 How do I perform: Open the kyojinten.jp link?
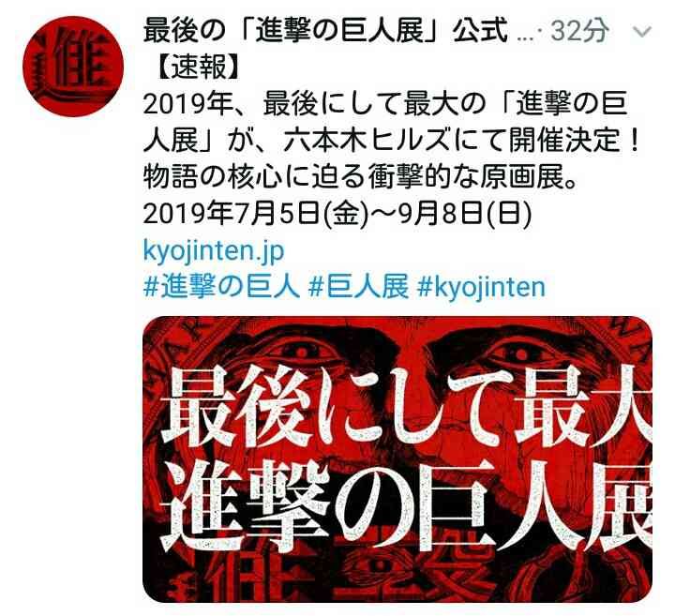(214, 250)
